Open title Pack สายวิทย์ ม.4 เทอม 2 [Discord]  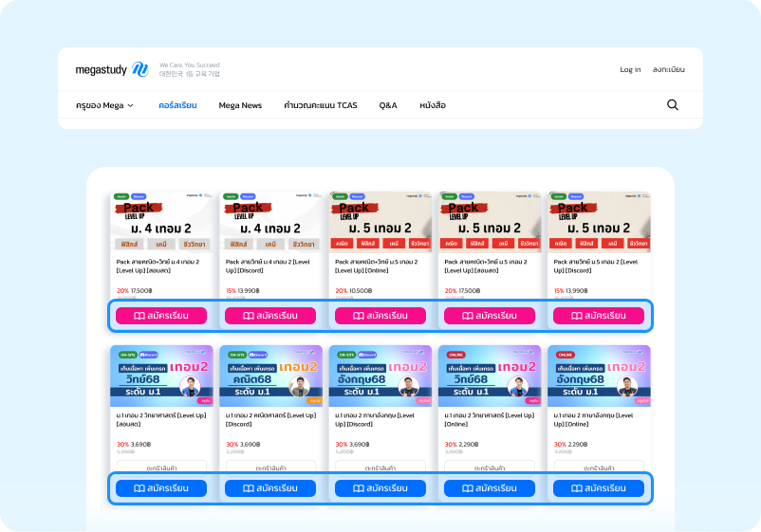tap(268, 266)
